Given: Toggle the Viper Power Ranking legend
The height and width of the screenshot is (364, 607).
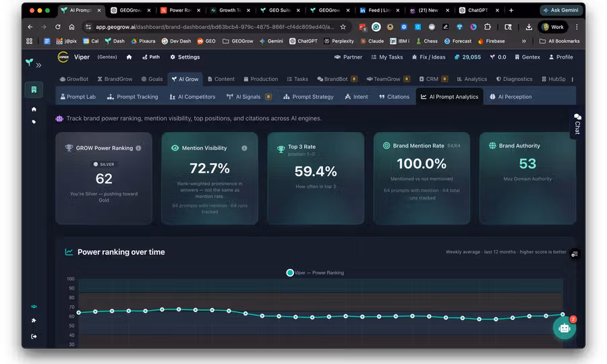Looking at the screenshot, I should (x=315, y=273).
